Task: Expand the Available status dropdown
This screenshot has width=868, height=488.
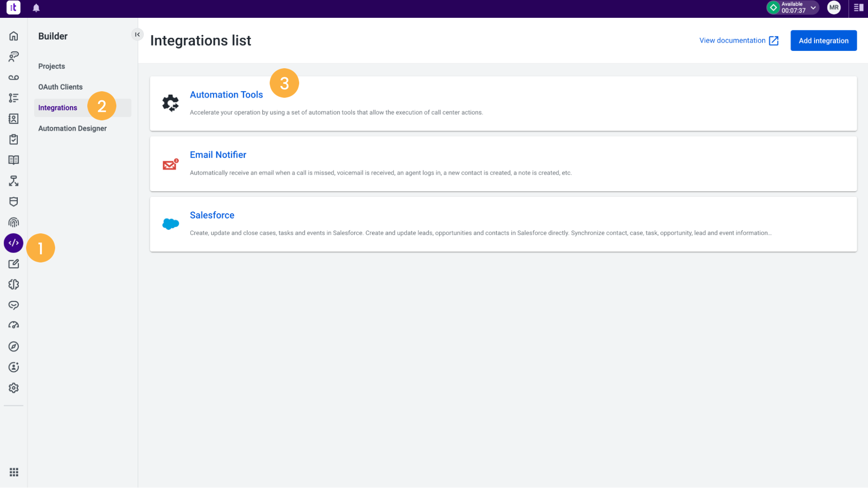Action: pyautogui.click(x=813, y=7)
